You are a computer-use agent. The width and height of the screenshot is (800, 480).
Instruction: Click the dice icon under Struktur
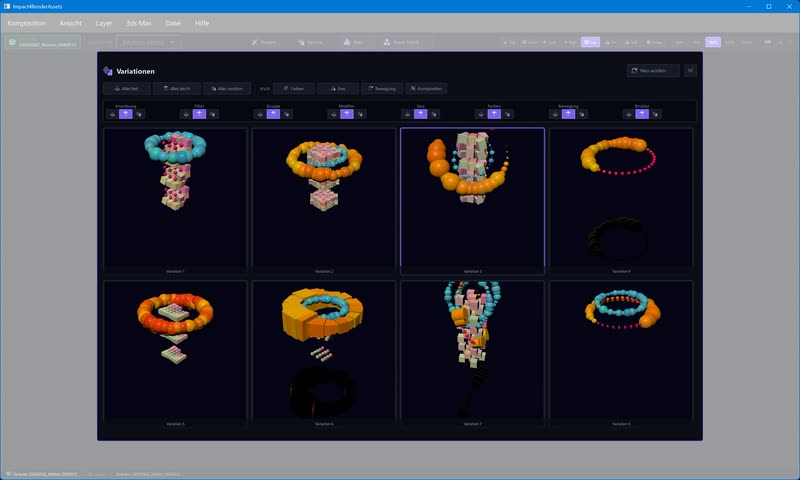656,114
